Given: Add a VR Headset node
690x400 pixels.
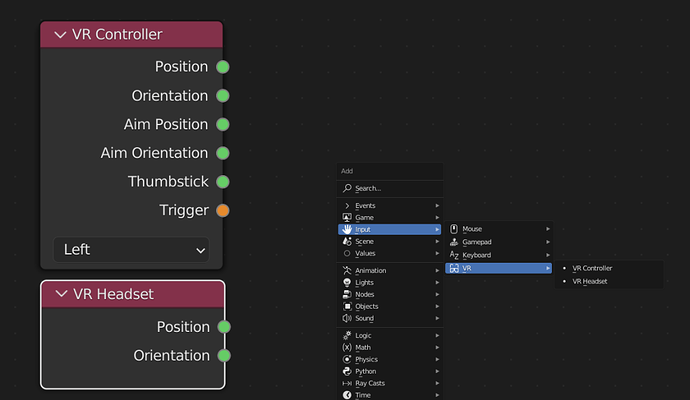Looking at the screenshot, I should tap(609, 281).
